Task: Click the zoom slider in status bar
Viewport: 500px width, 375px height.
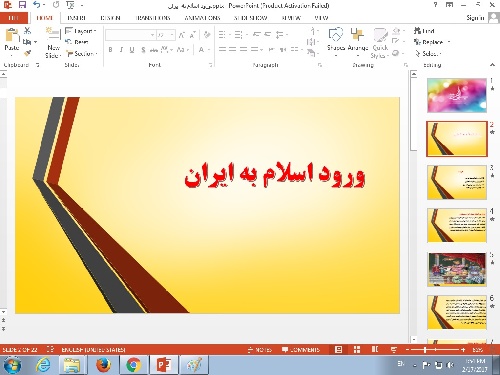Action: click(435, 349)
